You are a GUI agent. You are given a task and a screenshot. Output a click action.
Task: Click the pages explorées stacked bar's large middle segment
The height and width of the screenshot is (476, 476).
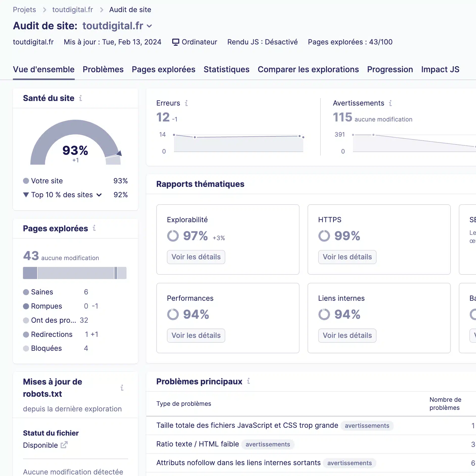(x=76, y=273)
